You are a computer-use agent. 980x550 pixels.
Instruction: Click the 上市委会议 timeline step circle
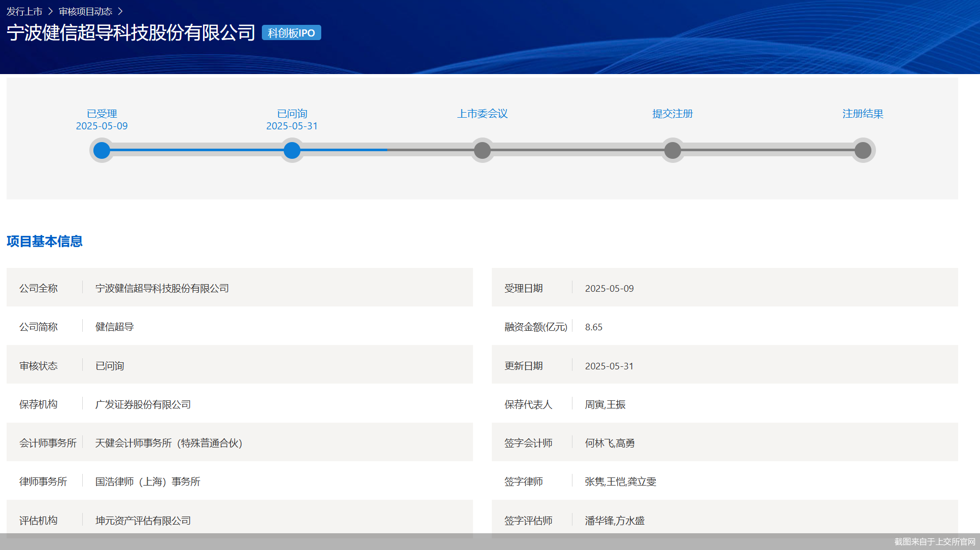tap(482, 150)
